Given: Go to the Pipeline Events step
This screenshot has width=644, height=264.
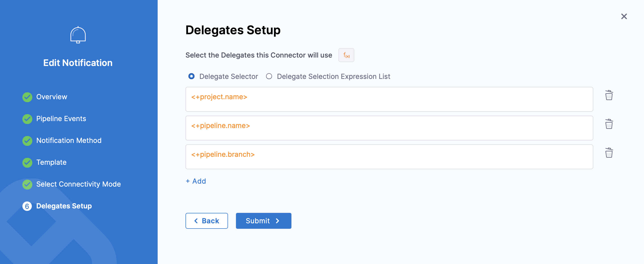Looking at the screenshot, I should (x=61, y=119).
